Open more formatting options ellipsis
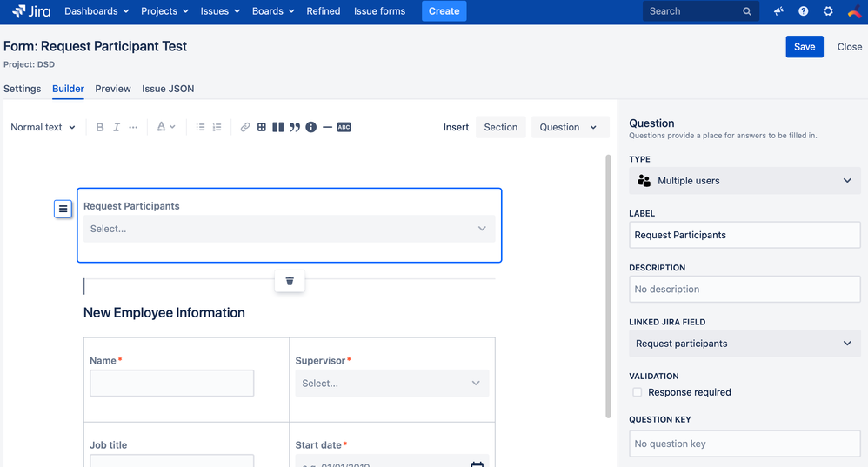The width and height of the screenshot is (868, 467). point(133,127)
